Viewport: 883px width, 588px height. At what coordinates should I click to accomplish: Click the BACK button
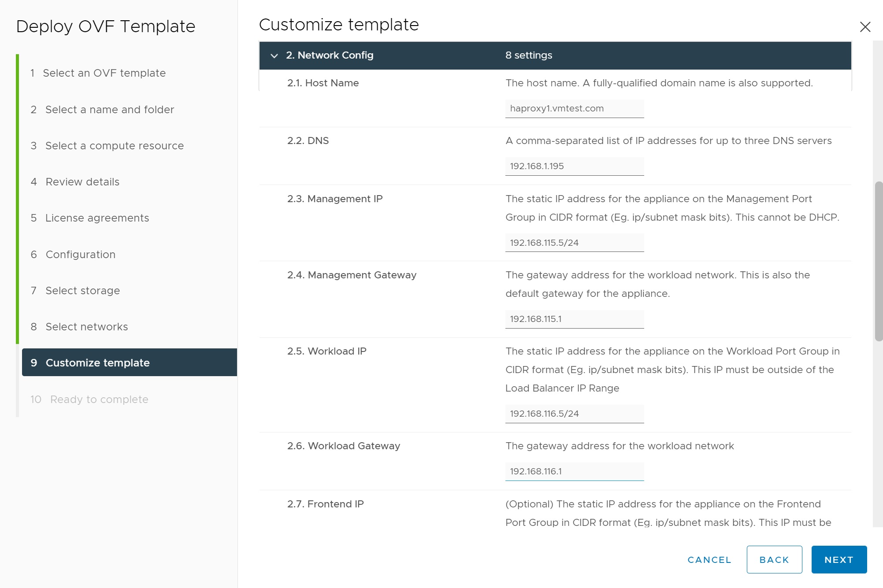click(x=774, y=560)
